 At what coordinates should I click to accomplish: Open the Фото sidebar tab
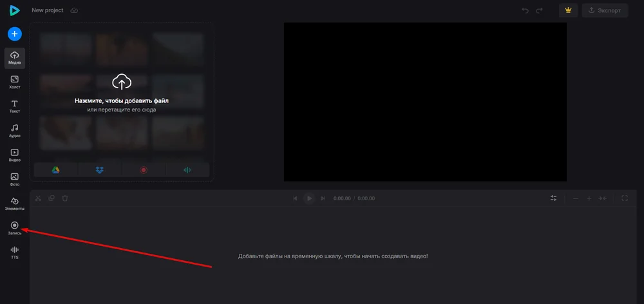click(15, 179)
